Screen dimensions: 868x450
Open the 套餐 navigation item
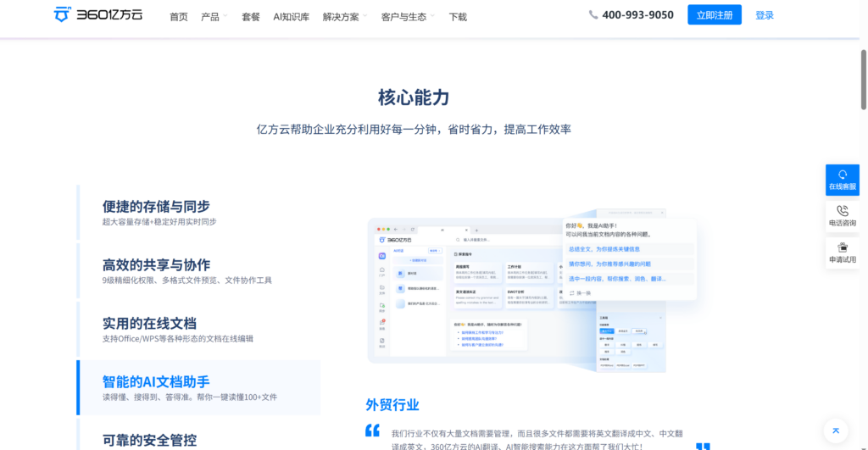251,17
